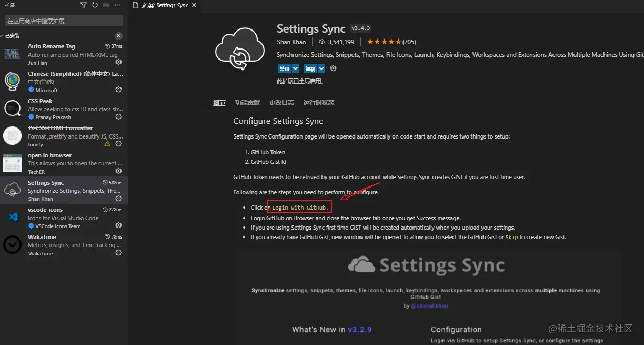Open gear settings for open in browser
Screen dimensions: 644x345
[118, 171]
